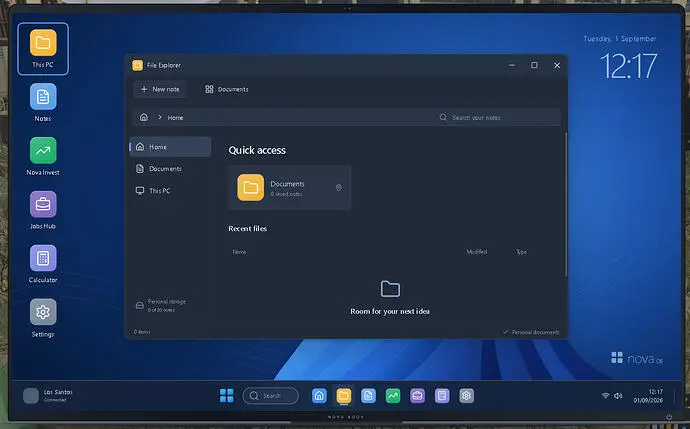Open This PC desktop icon
690x429 pixels.
click(43, 48)
